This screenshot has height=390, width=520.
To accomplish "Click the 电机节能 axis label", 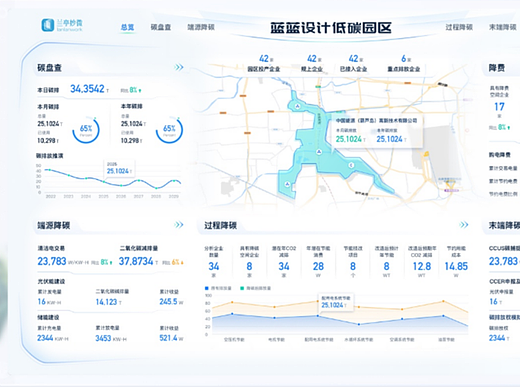I will [x=277, y=340].
